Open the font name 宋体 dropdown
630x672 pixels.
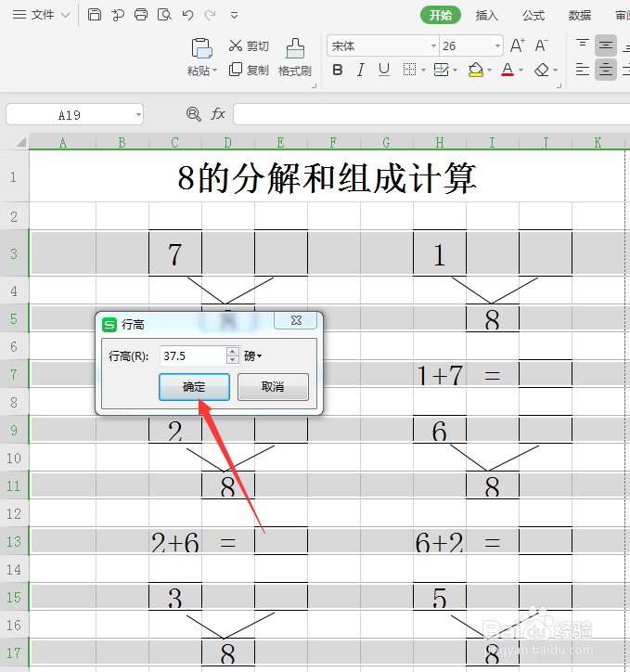(x=433, y=45)
